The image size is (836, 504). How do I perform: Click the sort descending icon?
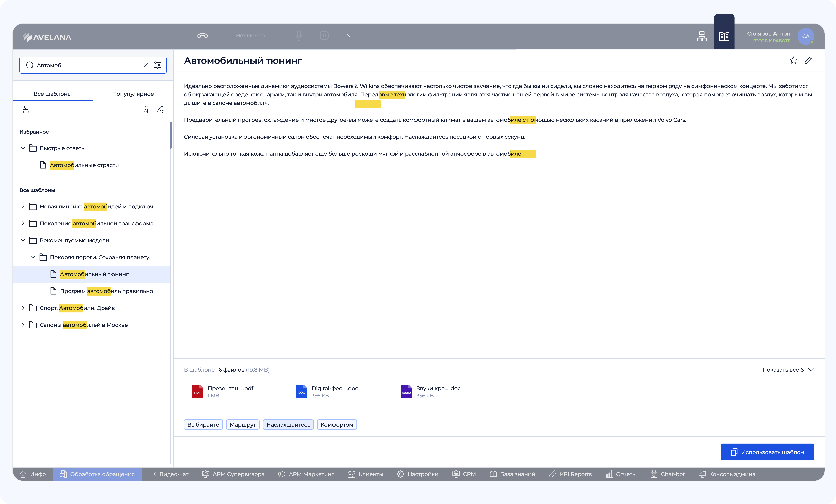pos(146,110)
